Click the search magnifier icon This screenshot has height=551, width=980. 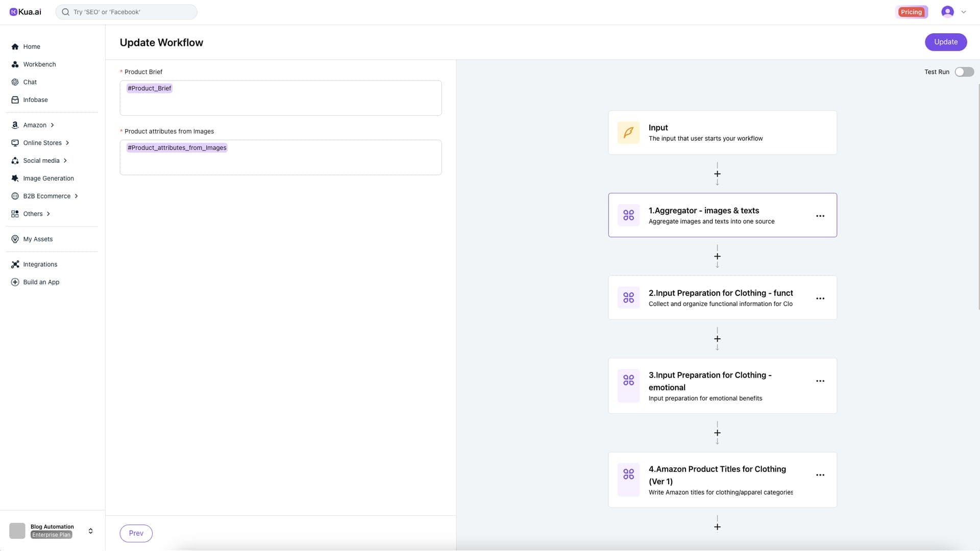65,12
